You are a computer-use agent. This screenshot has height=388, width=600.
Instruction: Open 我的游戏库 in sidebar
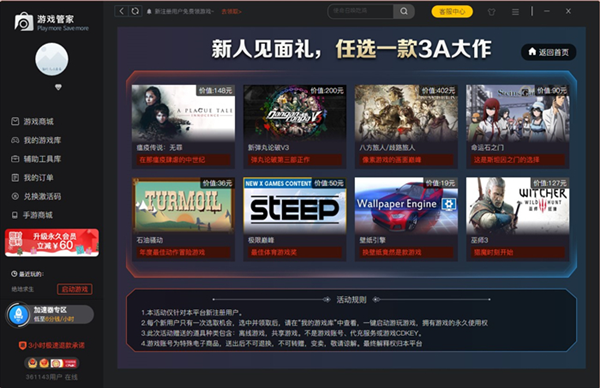click(36, 140)
